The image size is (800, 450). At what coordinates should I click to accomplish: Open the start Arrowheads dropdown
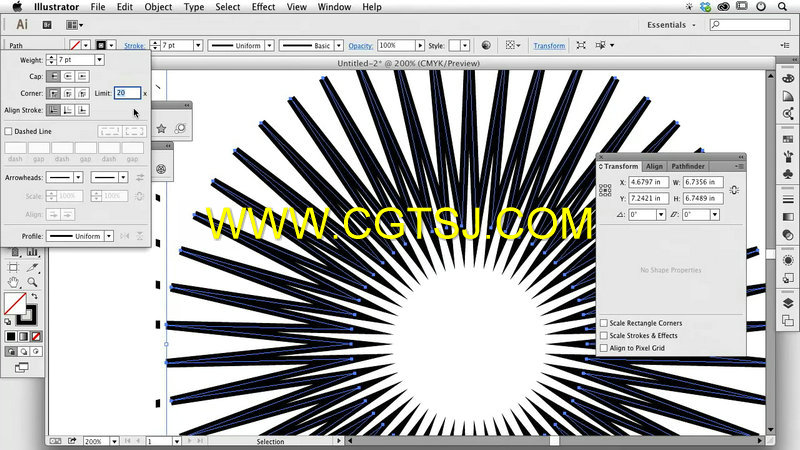point(78,177)
